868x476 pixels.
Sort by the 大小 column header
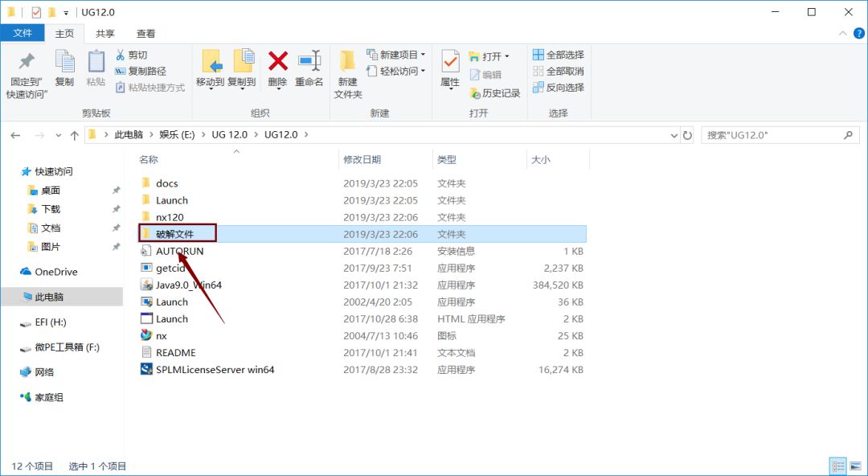540,159
